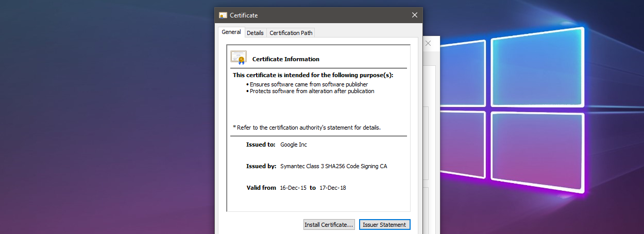Screen dimensions: 644x234
Task: Close the Certificate dialog
Action: [x=415, y=15]
